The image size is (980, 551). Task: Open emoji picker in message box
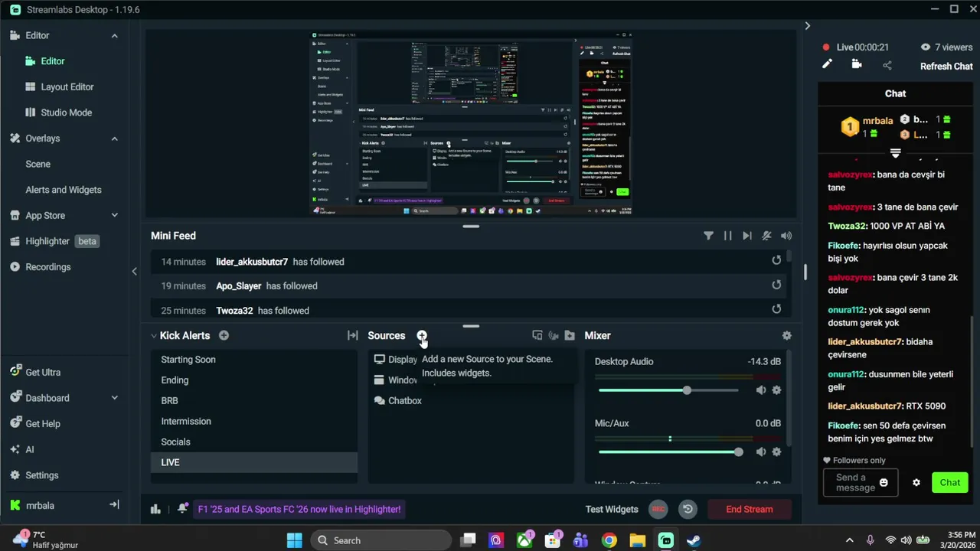point(884,482)
